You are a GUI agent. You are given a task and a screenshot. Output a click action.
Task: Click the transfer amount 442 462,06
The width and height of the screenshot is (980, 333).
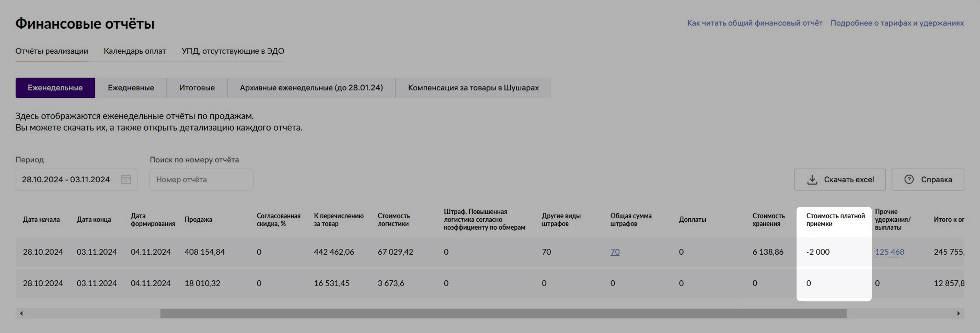(334, 252)
